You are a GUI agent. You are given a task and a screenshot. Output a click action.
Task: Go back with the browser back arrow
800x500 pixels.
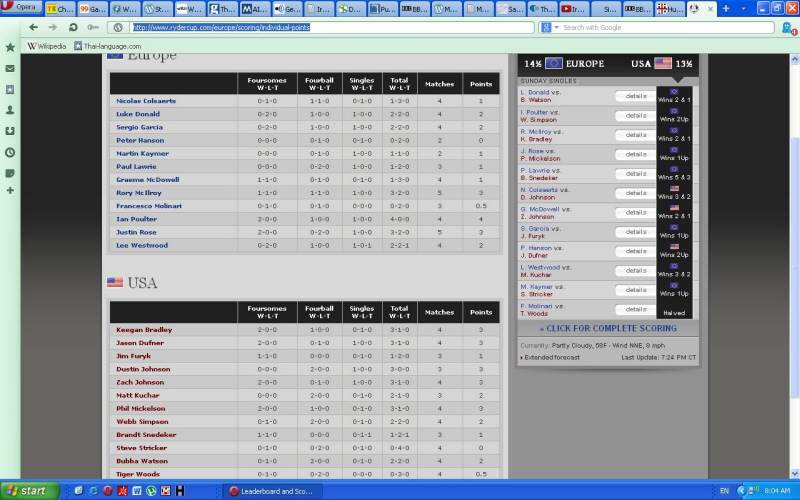point(34,28)
